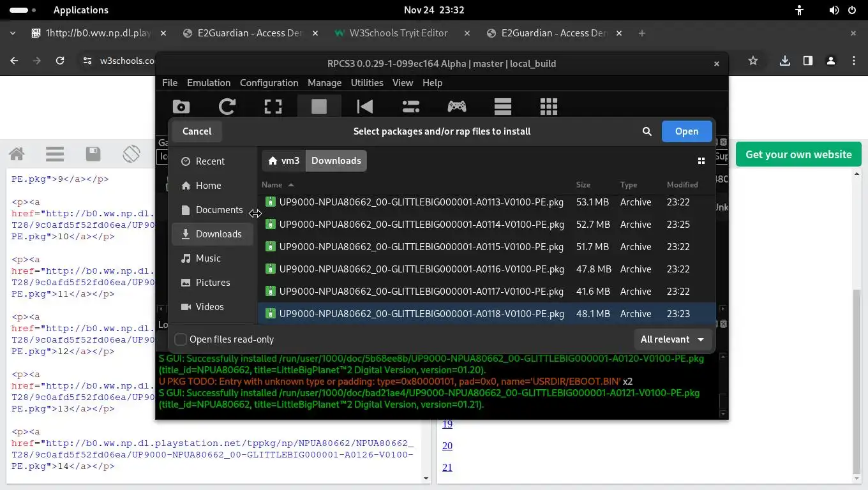
Task: Open the Applications menu in top bar
Action: tap(81, 10)
